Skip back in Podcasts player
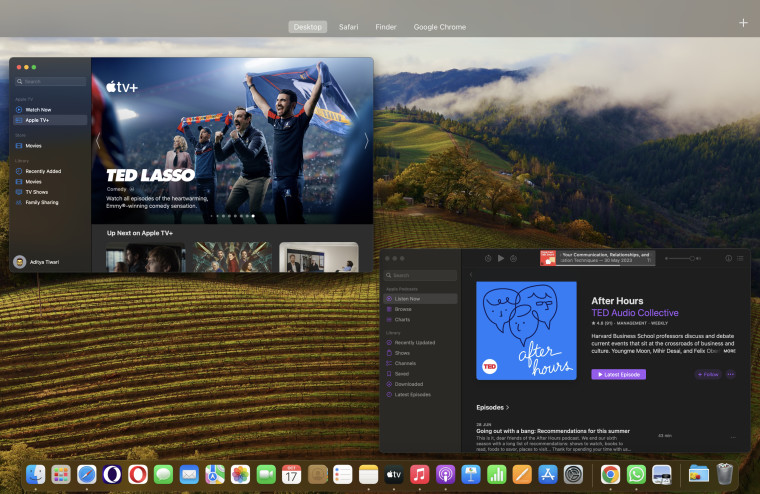This screenshot has width=760, height=494. pos(488,258)
